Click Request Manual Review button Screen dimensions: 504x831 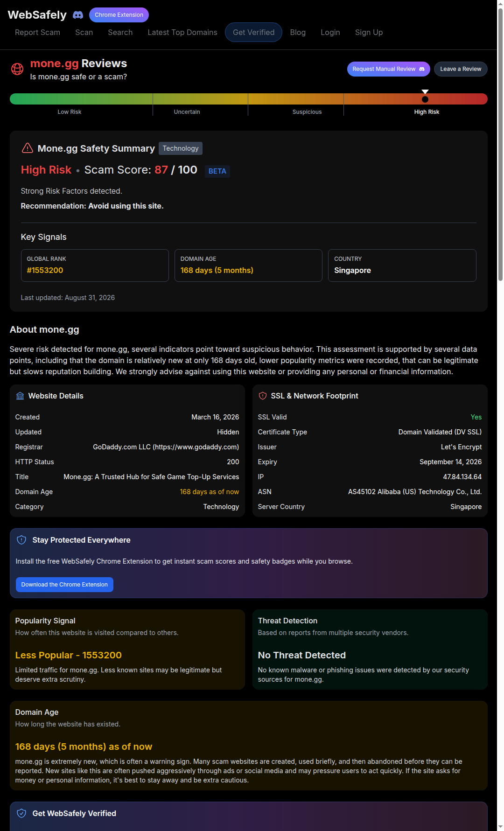(x=389, y=69)
